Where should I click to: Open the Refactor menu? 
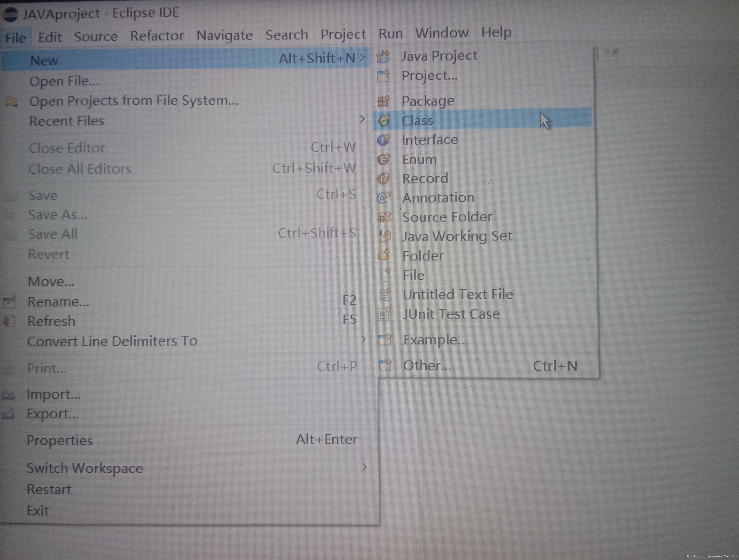(x=157, y=36)
